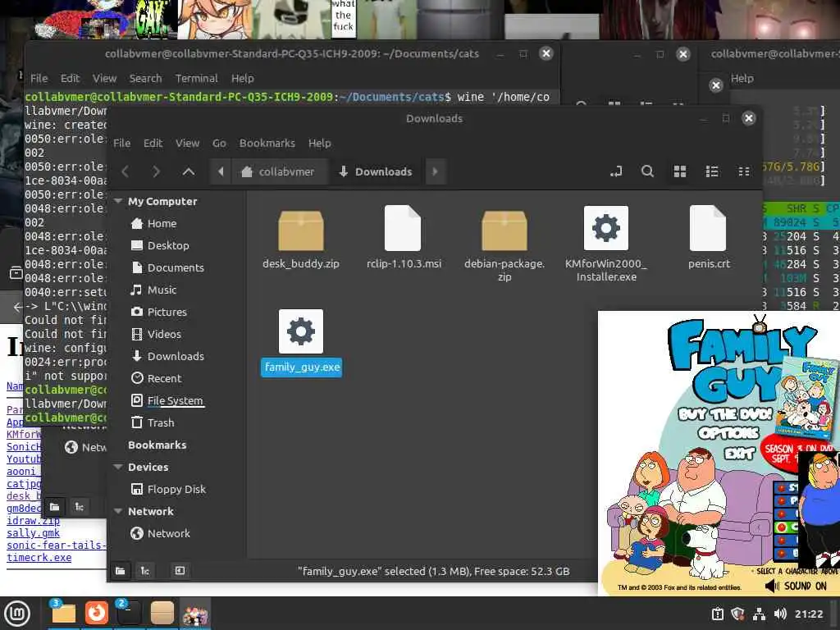This screenshot has width=840, height=630.
Task: Collapse the My Computer sidebar section
Action: pos(118,201)
